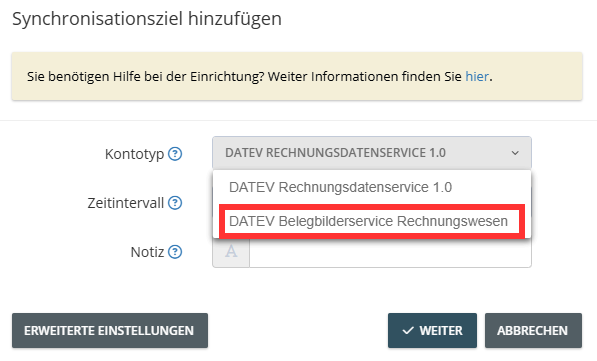Click the Kontotyp label text
597x361 pixels.
[134, 154]
